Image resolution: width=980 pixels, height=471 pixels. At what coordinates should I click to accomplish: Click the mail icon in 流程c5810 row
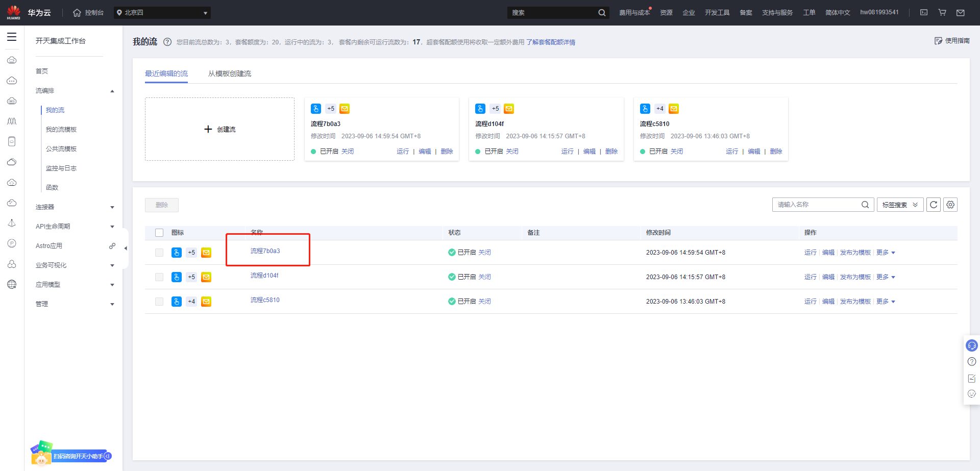pyautogui.click(x=206, y=302)
